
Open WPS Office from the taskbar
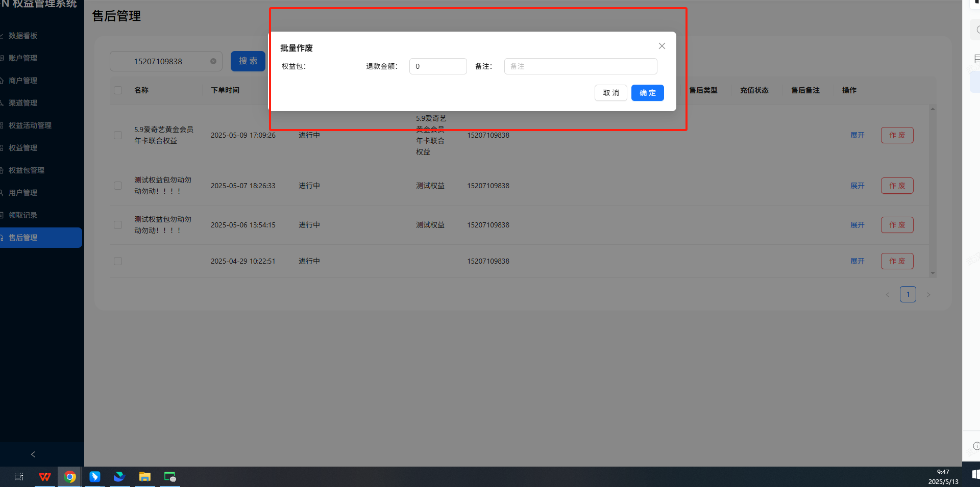pyautogui.click(x=45, y=477)
